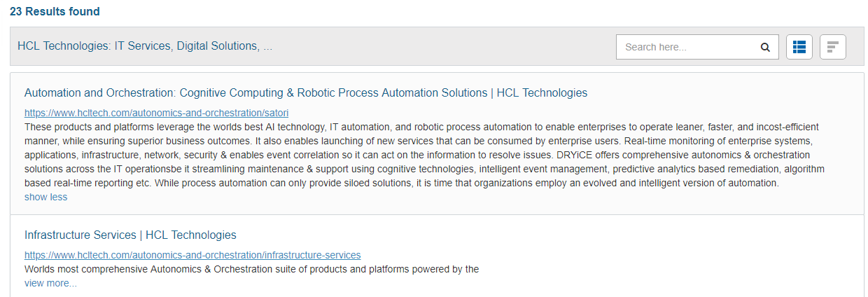Open the "Automation and Orchestration" result title
The height and width of the screenshot is (297, 868).
point(305,92)
